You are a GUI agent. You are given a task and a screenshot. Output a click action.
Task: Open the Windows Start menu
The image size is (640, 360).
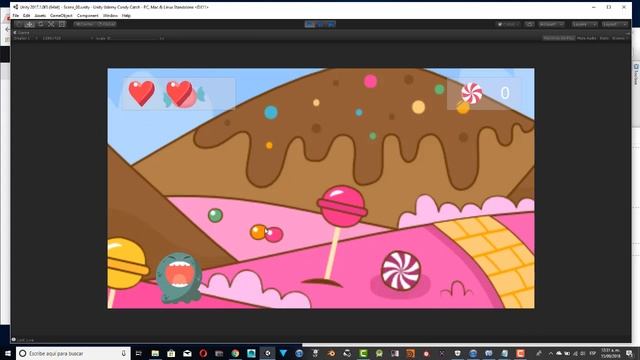click(7, 353)
